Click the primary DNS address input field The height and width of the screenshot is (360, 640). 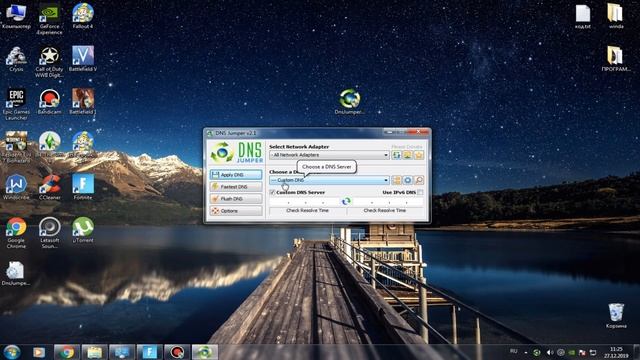click(305, 202)
